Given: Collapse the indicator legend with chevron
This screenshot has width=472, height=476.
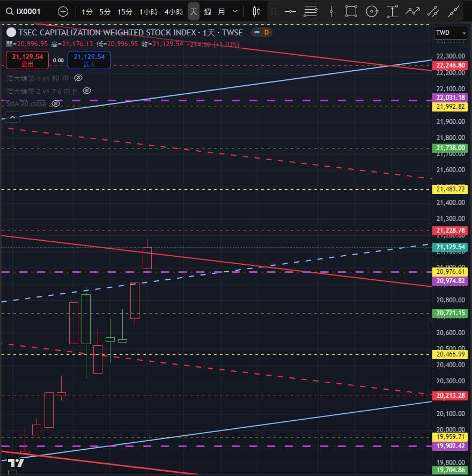Looking at the screenshot, I should [x=13, y=117].
